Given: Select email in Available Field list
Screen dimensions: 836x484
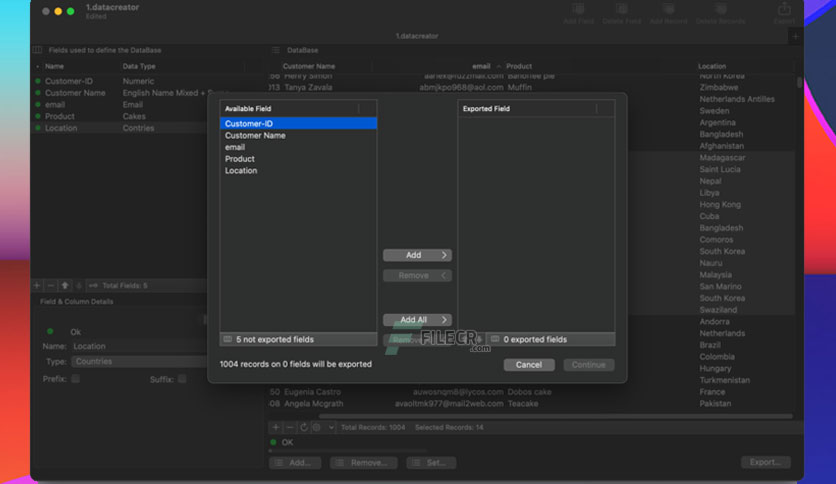Looking at the screenshot, I should [x=298, y=147].
